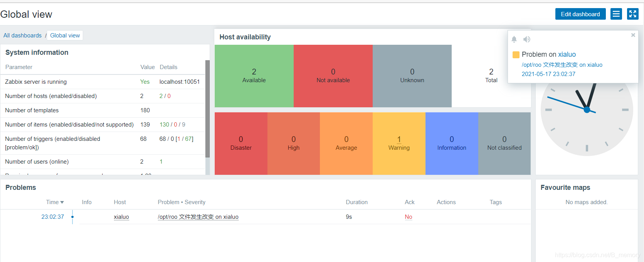Click the clock widget face

pyautogui.click(x=587, y=110)
